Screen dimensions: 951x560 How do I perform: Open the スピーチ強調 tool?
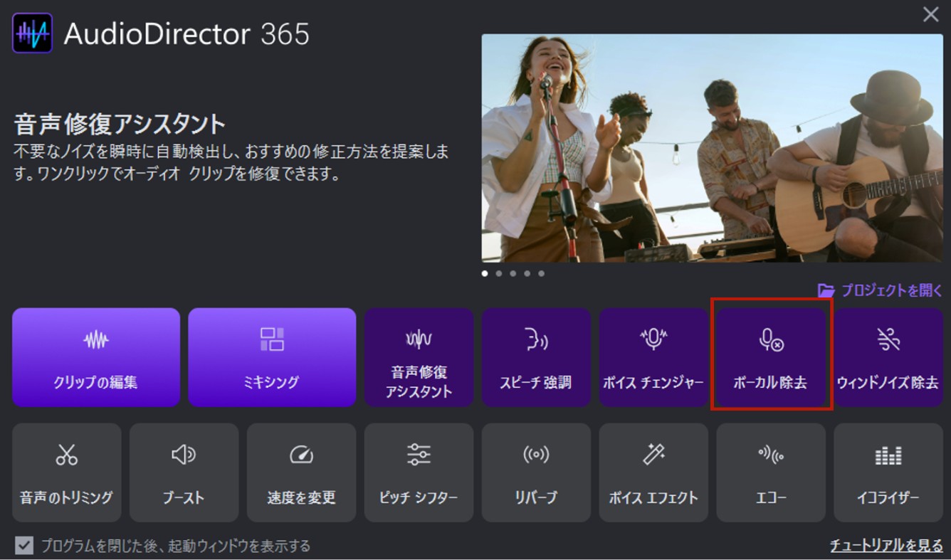[x=536, y=357]
